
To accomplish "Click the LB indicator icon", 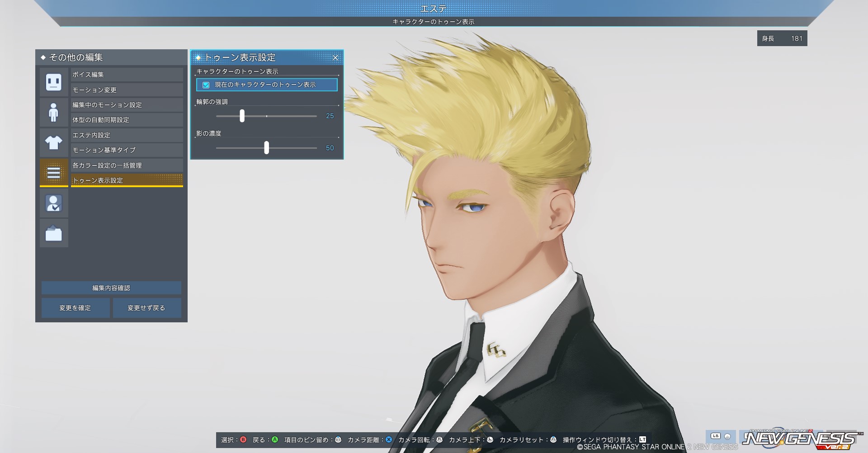I will tap(716, 436).
